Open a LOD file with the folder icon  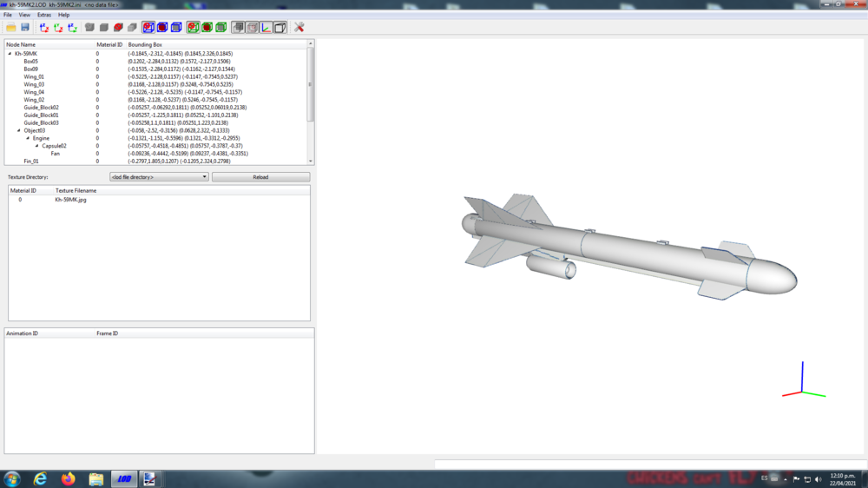tap(11, 27)
